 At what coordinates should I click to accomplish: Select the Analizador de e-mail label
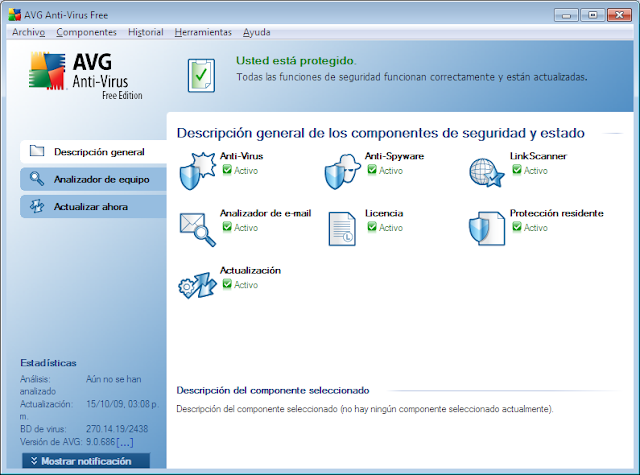(x=265, y=213)
